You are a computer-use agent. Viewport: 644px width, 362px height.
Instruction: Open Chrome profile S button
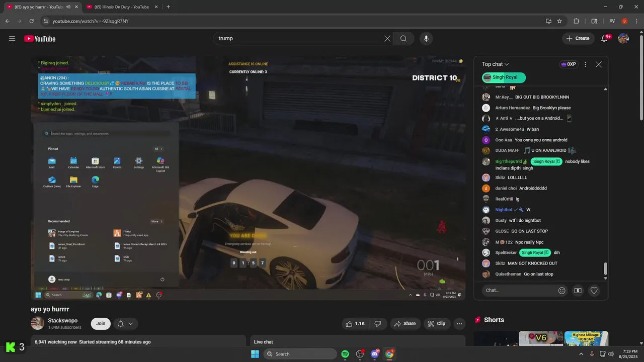pyautogui.click(x=624, y=21)
